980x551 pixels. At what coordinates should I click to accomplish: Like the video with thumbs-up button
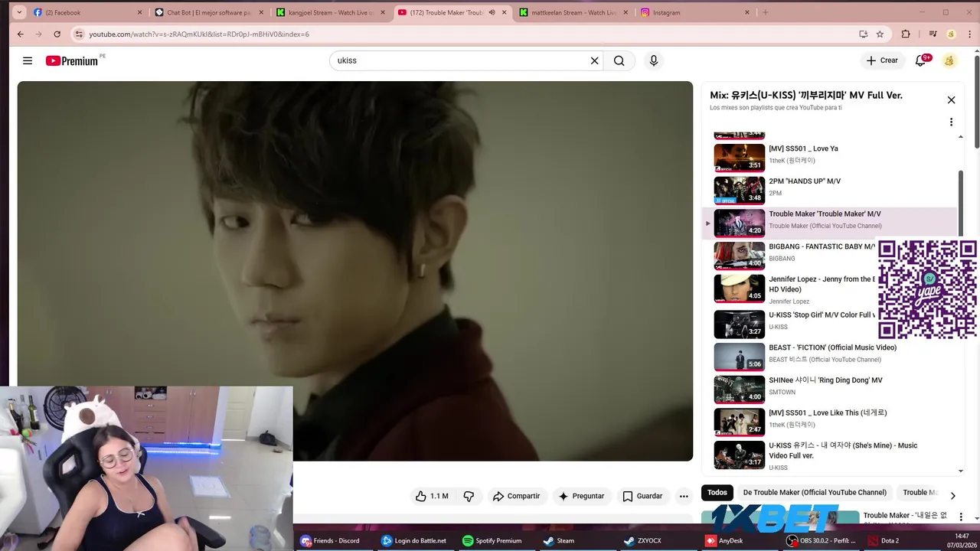432,496
